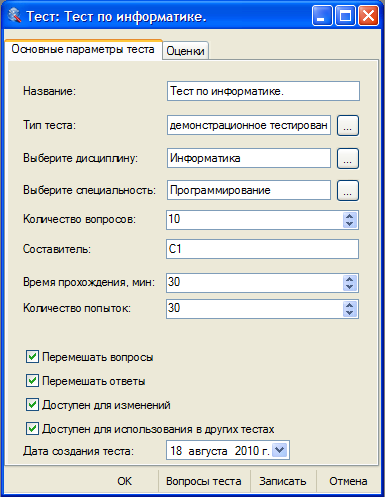This screenshot has height=497, width=385.
Task: Click the Название: label
Action: (49, 91)
